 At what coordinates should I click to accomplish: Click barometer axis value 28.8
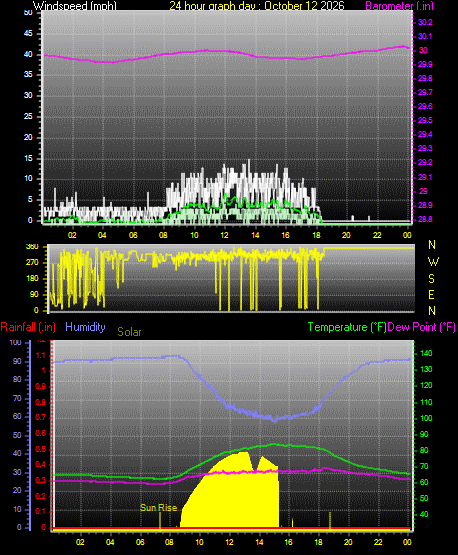click(x=425, y=219)
